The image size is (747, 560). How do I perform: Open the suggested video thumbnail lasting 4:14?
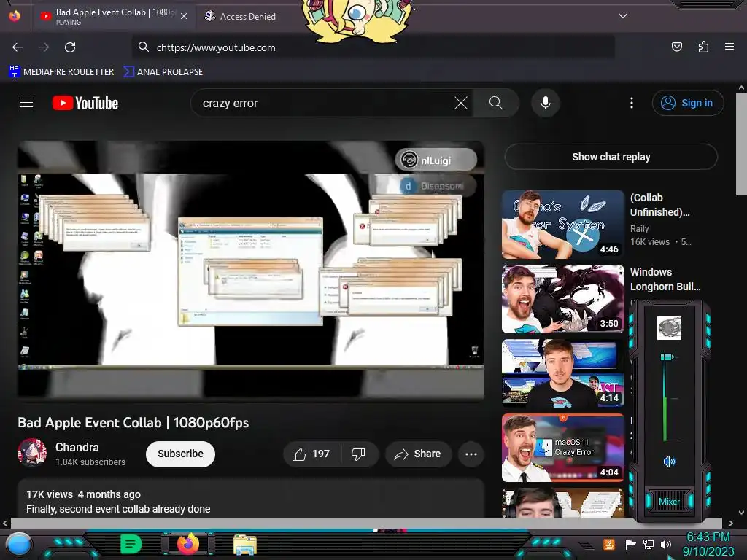(563, 373)
